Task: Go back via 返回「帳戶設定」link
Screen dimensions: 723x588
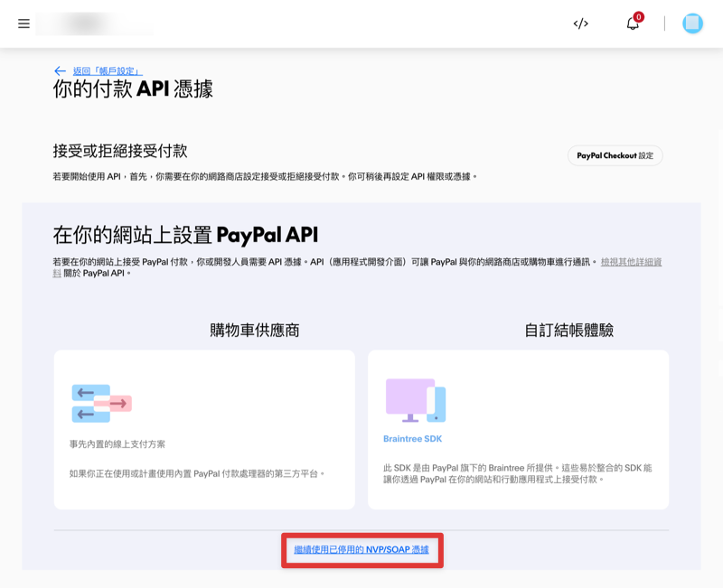Action: [x=108, y=71]
